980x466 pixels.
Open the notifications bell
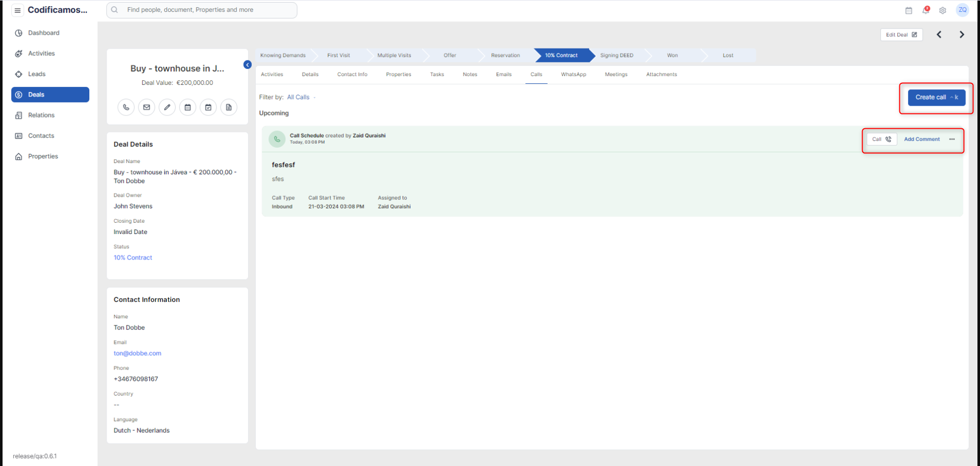tap(926, 10)
